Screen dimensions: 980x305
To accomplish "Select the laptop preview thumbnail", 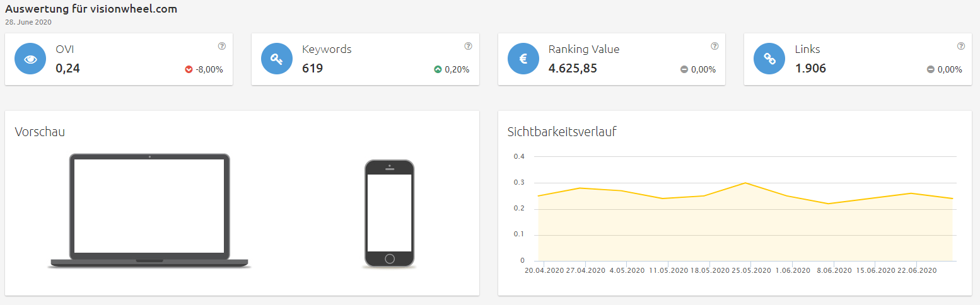I will pos(149,210).
